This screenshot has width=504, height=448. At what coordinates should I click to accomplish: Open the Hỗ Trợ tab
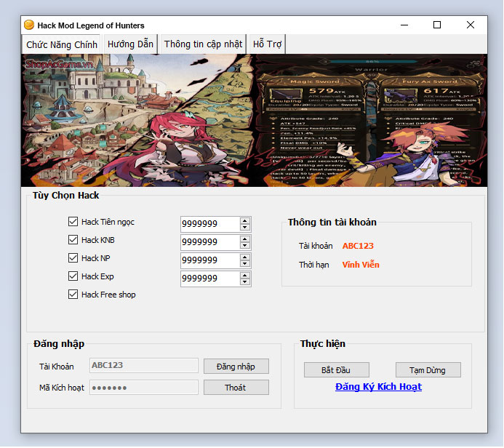pos(267,44)
